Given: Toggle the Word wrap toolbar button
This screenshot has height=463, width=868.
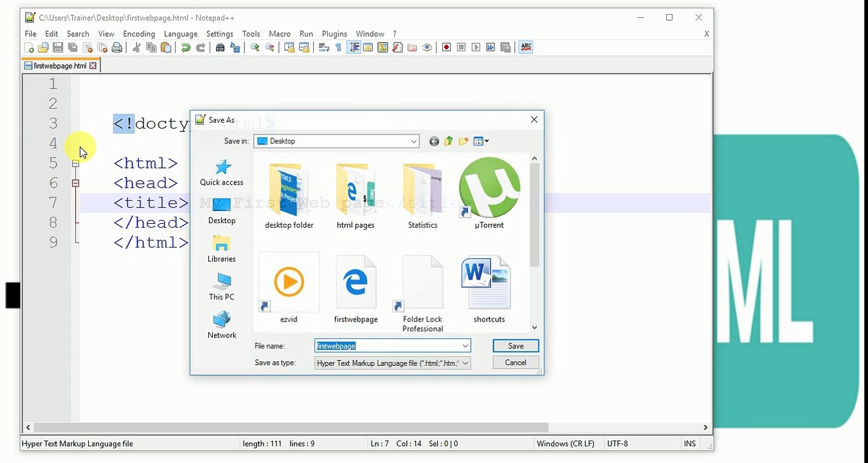Looking at the screenshot, I should pos(324,48).
